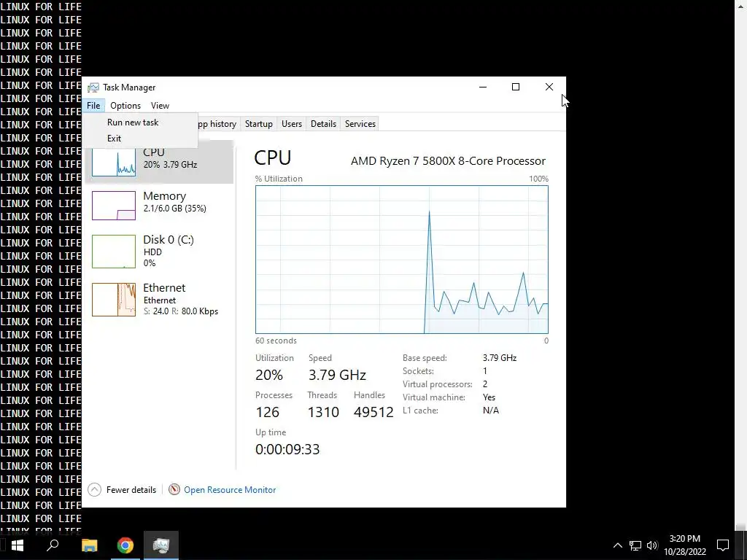Click the Memory 2.1/6.0 GB (35%) text
Screen dimensions: 747x560
175,209
